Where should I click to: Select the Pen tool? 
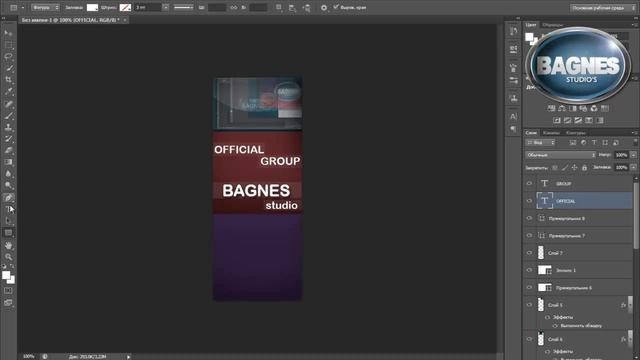(x=8, y=198)
